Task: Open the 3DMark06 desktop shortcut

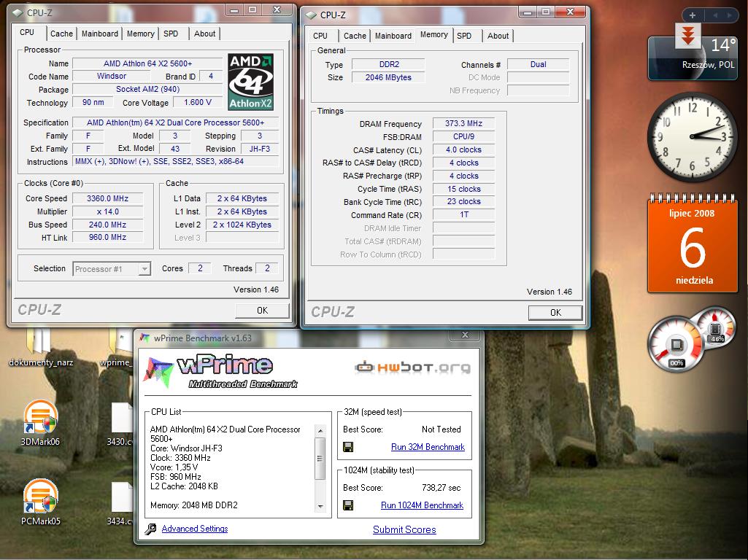Action: (x=41, y=424)
